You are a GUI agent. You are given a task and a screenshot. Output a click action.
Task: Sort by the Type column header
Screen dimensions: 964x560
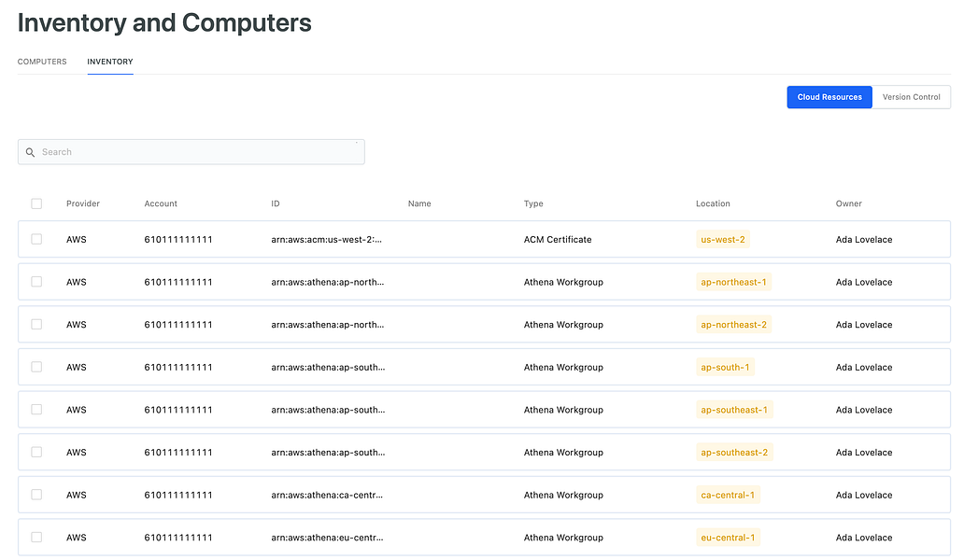pyautogui.click(x=533, y=203)
